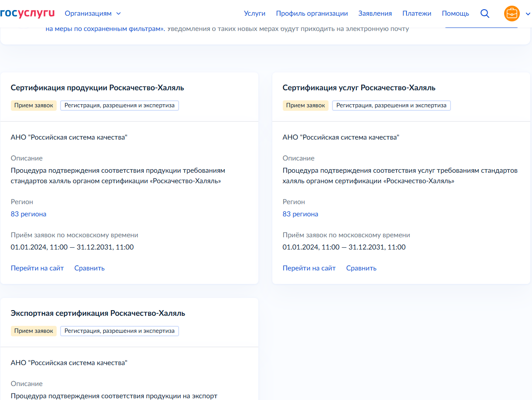Click 'Сравнить' in Сертификация услуг card
Screen dimensions: 532x400
coord(361,268)
